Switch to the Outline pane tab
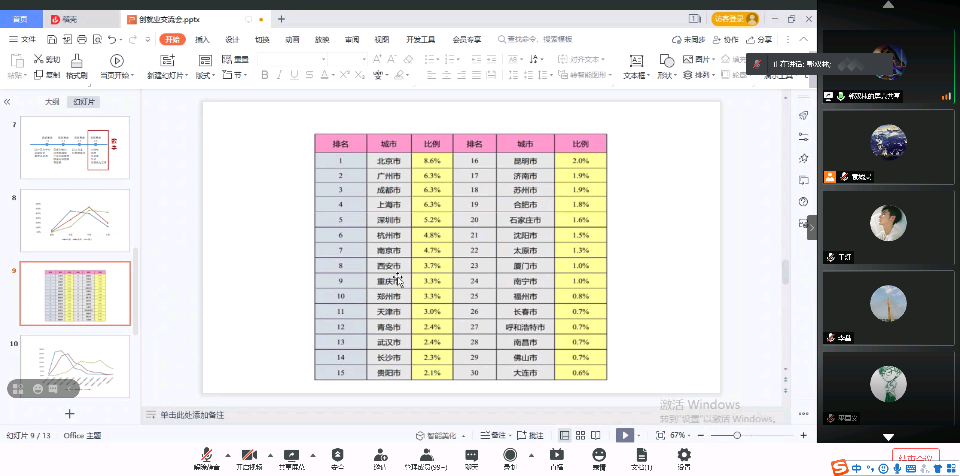 tap(52, 102)
